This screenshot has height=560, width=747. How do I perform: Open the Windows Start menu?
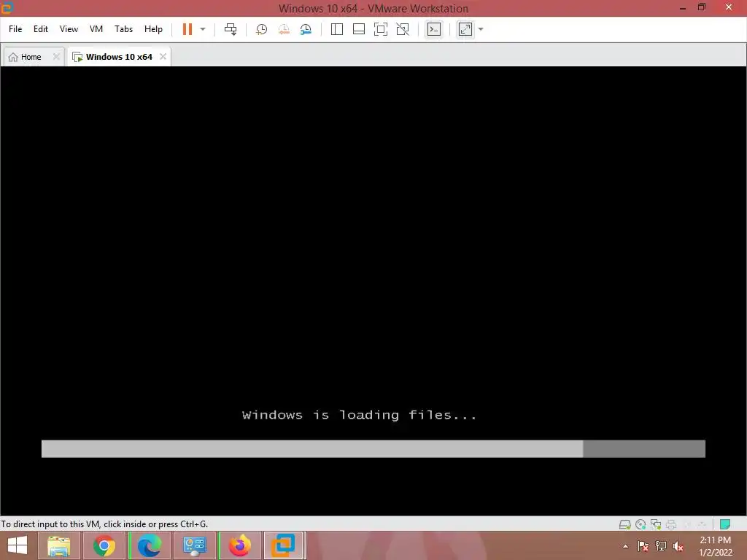[x=18, y=545]
